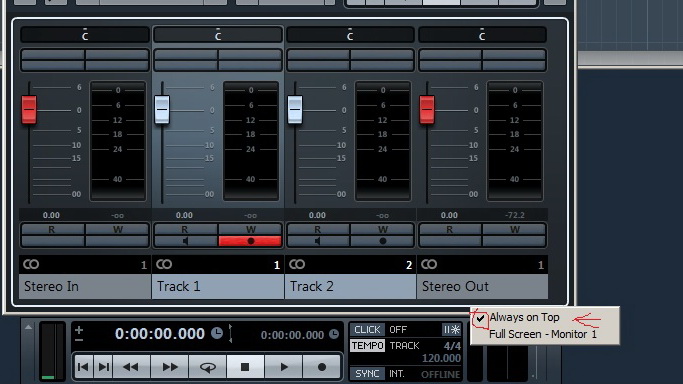Select the Stereo In channel name
The width and height of the screenshot is (683, 384).
tap(85, 286)
